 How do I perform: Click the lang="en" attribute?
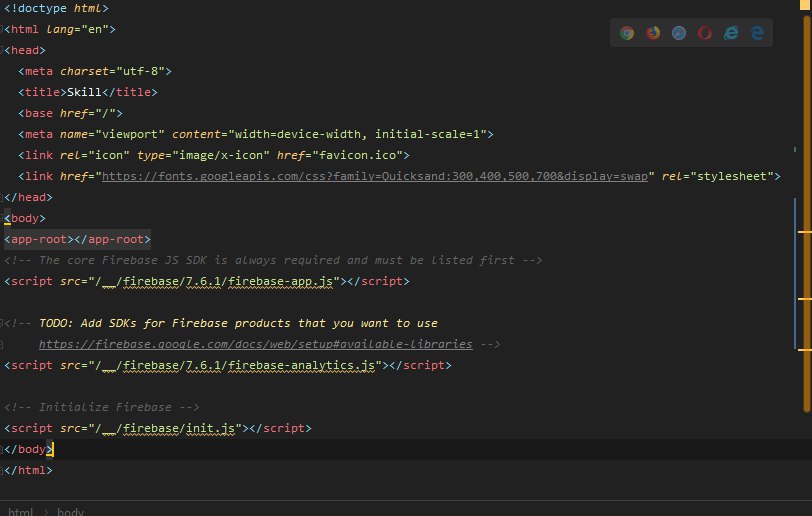tap(77, 30)
